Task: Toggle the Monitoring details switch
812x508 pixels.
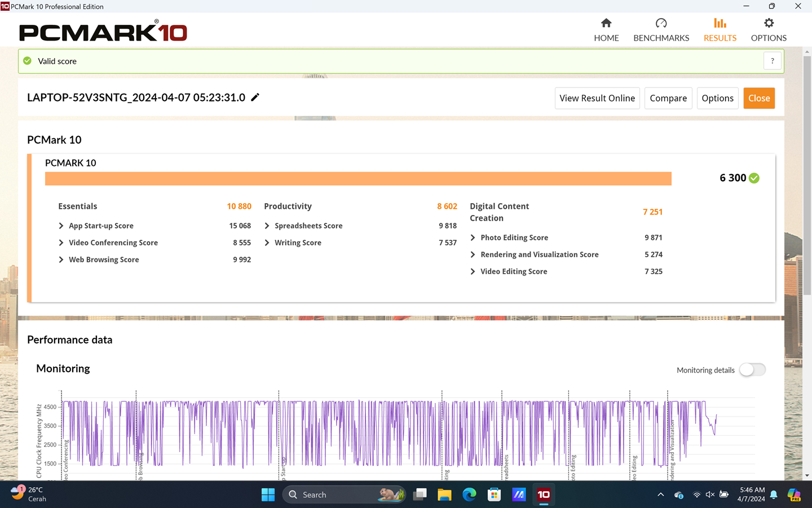Action: click(752, 370)
